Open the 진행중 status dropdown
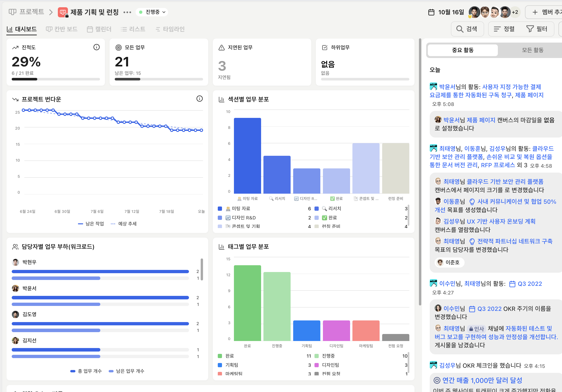Image resolution: width=562 pixels, height=392 pixels. click(152, 12)
